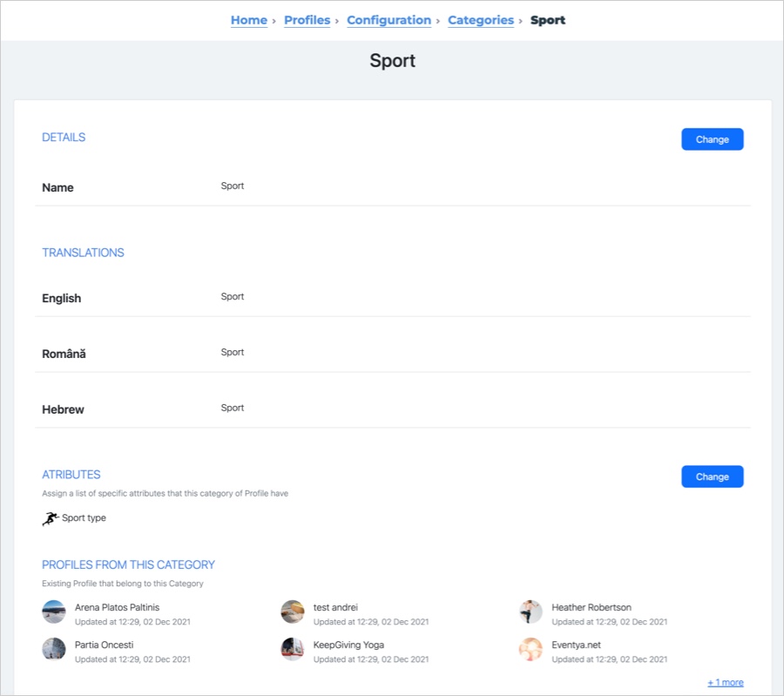Click the attributes description text
This screenshot has width=784, height=696.
coord(165,494)
